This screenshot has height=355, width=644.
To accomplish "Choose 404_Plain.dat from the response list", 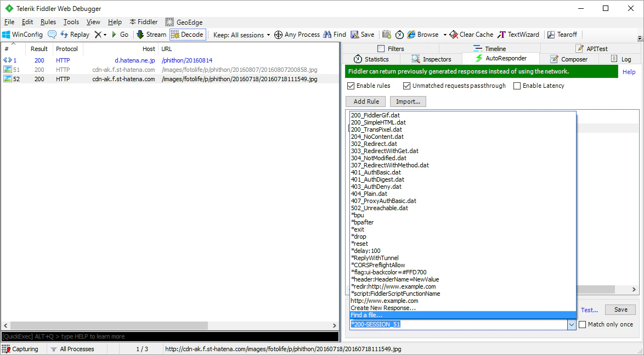I will point(463,194).
